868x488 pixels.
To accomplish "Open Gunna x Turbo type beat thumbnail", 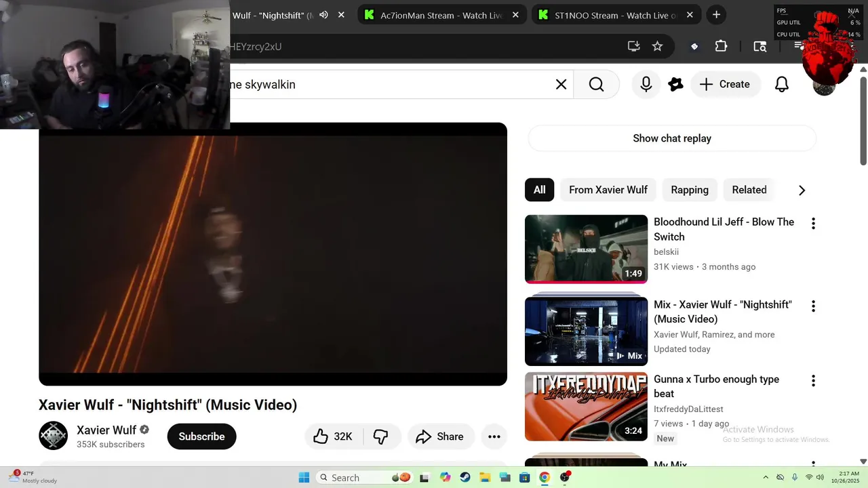I will click(x=586, y=407).
